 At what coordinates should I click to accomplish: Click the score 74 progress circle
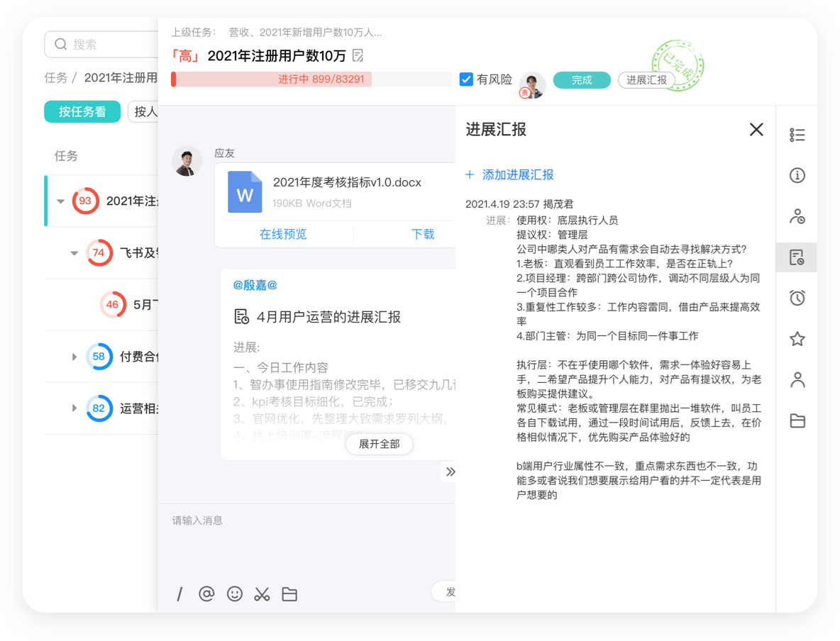99,252
